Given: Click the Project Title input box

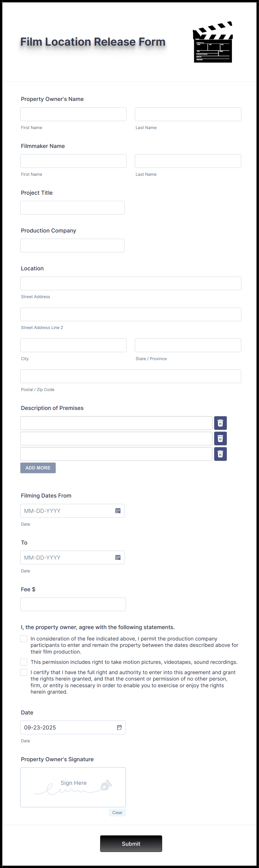Looking at the screenshot, I should [x=72, y=207].
